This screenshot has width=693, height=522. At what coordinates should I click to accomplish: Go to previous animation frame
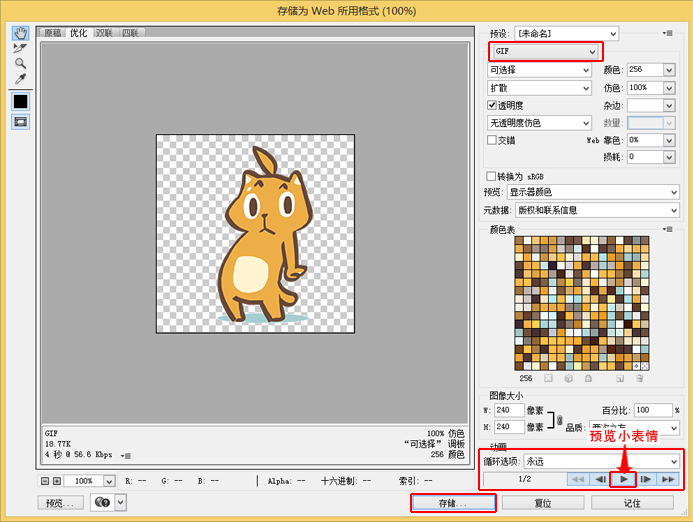(600, 479)
